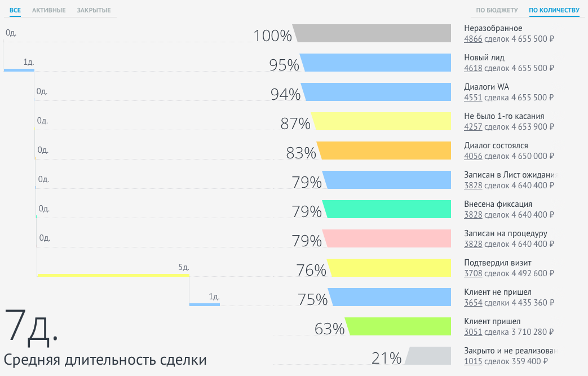Viewport: 588px width, 376px height.
Task: Open the 3708 deals link for Подтвердил визит
Action: click(x=473, y=273)
